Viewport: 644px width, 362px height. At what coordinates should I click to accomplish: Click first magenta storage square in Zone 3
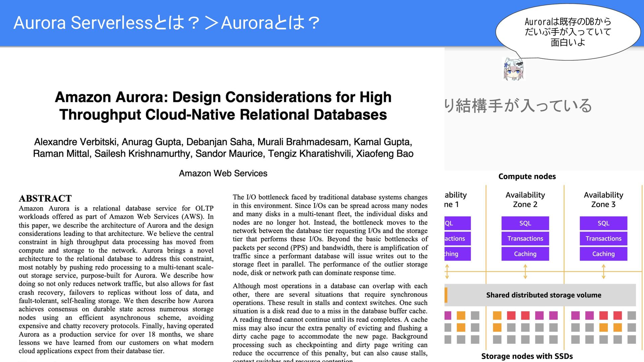tap(575, 315)
